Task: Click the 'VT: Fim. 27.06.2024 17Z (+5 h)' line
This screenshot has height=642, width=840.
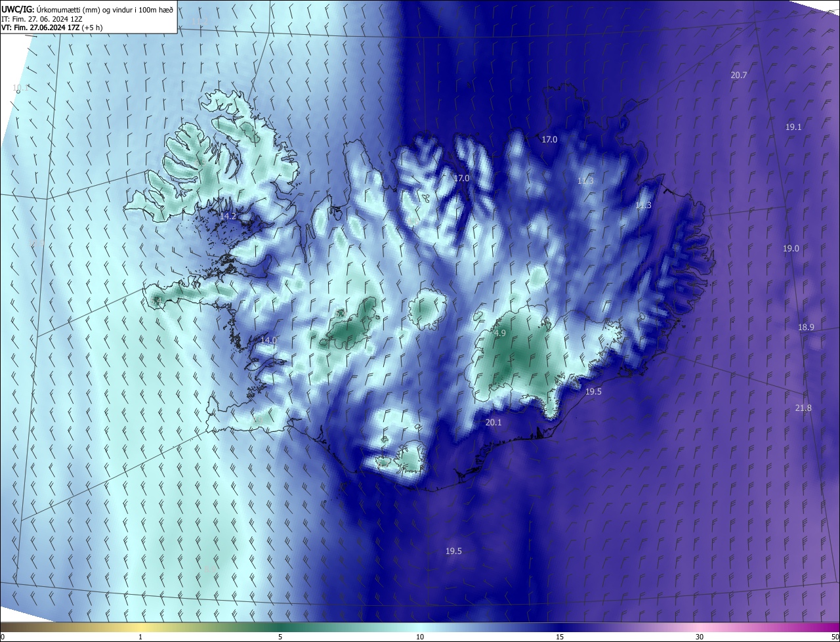Action: [x=52, y=28]
